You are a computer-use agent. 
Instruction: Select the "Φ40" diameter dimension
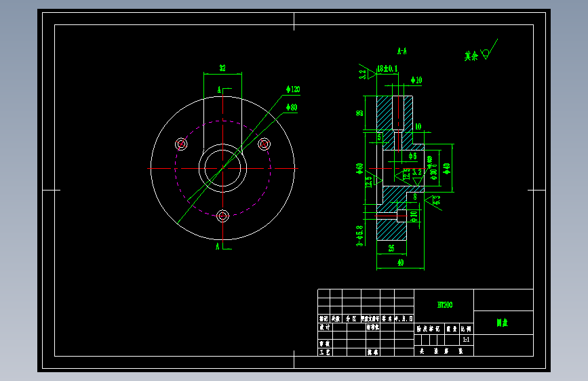click(x=446, y=168)
